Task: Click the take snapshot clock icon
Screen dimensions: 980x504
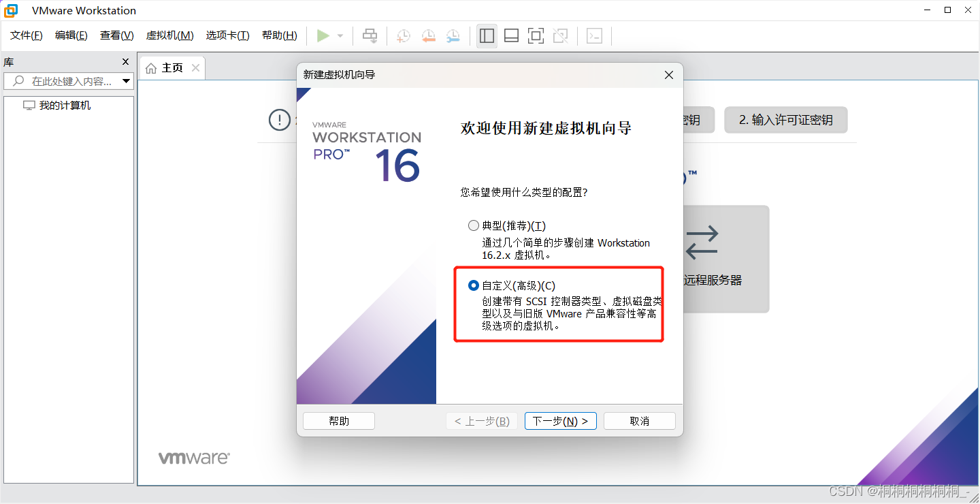Action: click(x=404, y=35)
